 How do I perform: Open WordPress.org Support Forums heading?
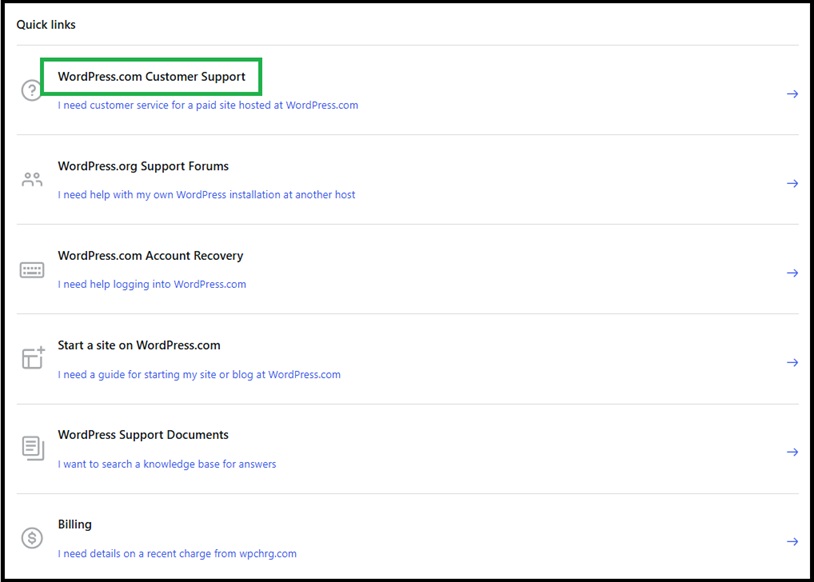point(143,166)
